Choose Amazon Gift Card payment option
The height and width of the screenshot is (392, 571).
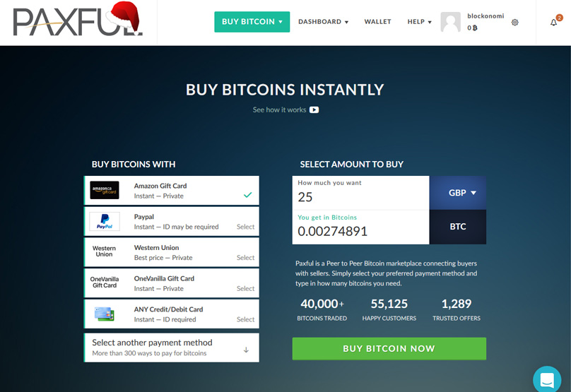(172, 191)
